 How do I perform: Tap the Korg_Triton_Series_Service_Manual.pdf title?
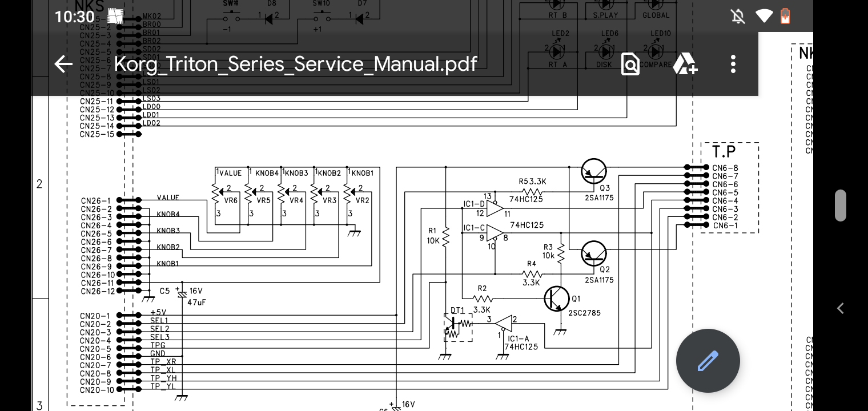click(x=295, y=64)
